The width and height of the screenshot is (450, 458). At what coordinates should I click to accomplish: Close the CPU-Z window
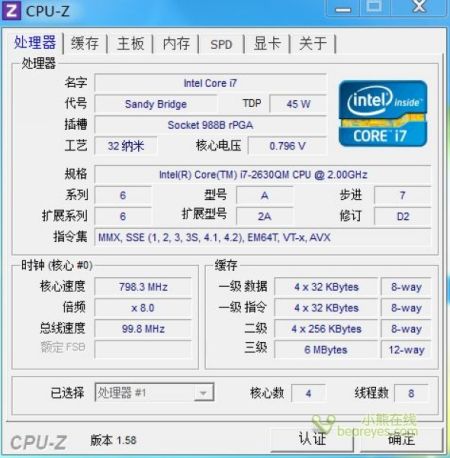(x=419, y=7)
